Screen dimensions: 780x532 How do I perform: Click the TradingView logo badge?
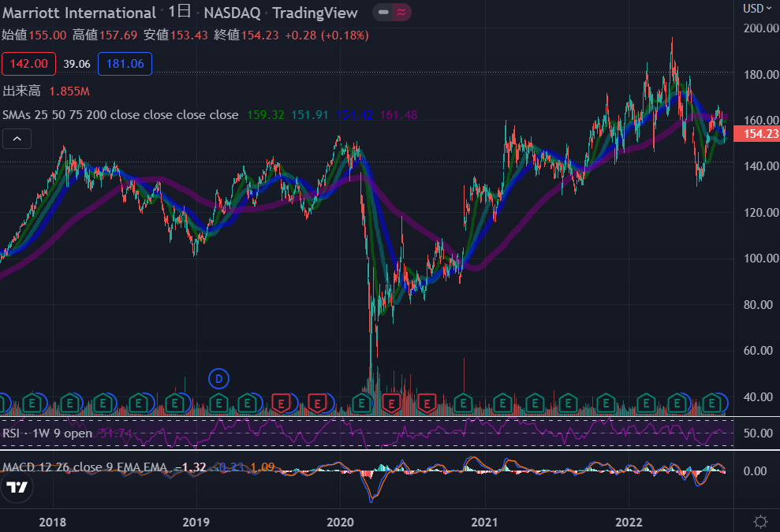(17, 487)
